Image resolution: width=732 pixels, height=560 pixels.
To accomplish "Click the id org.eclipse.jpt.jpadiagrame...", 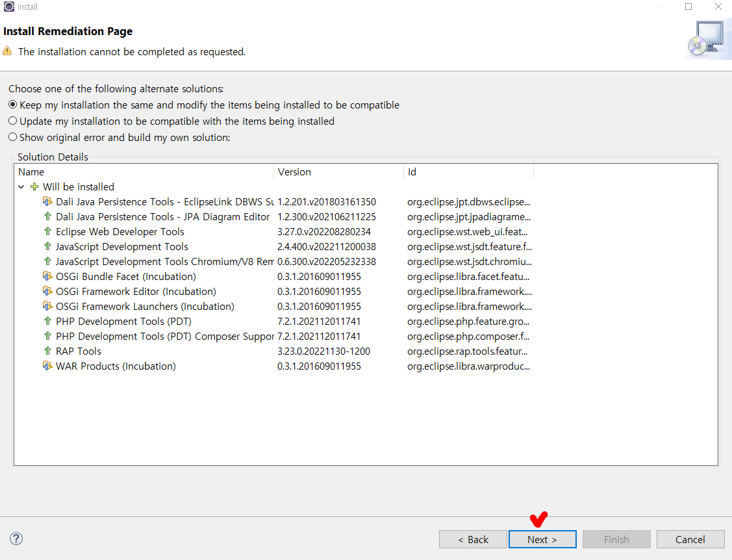I will [469, 217].
